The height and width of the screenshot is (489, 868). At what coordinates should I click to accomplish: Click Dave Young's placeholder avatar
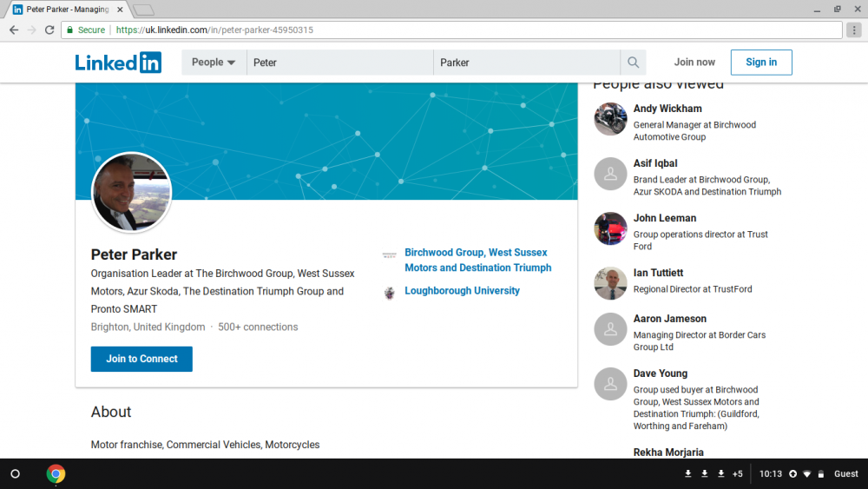click(610, 384)
